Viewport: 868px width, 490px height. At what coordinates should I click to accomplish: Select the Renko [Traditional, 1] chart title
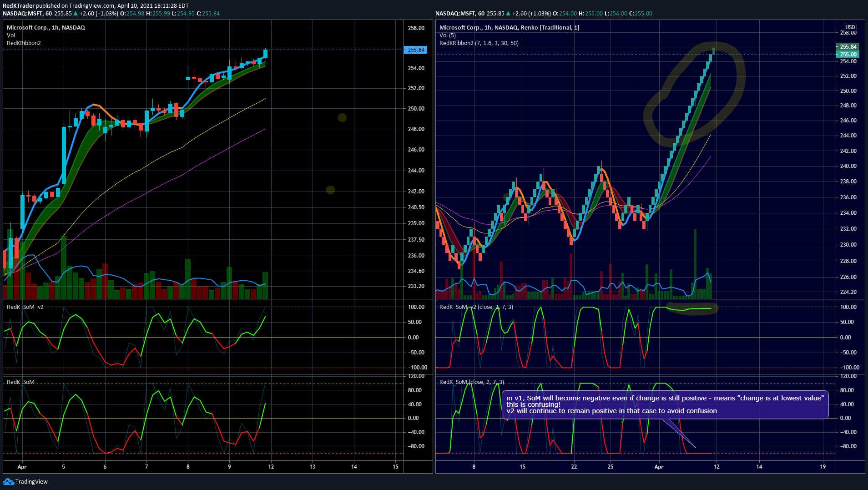[x=509, y=27]
